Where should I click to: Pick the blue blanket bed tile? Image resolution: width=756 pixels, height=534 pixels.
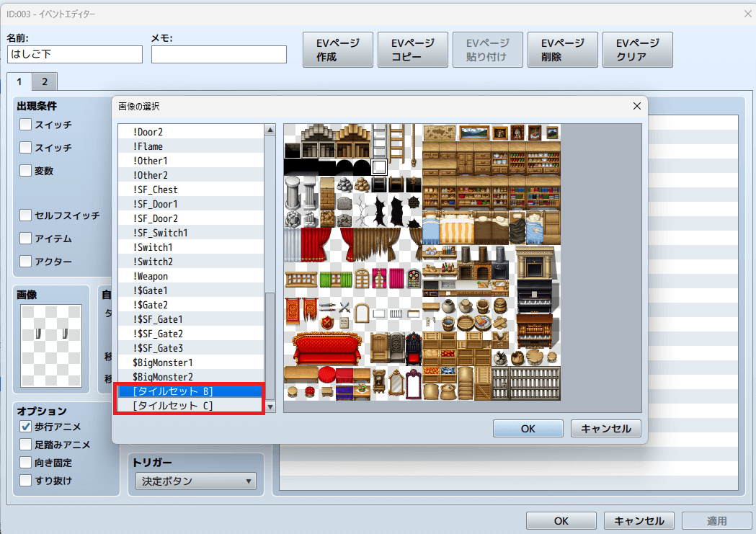430,229
